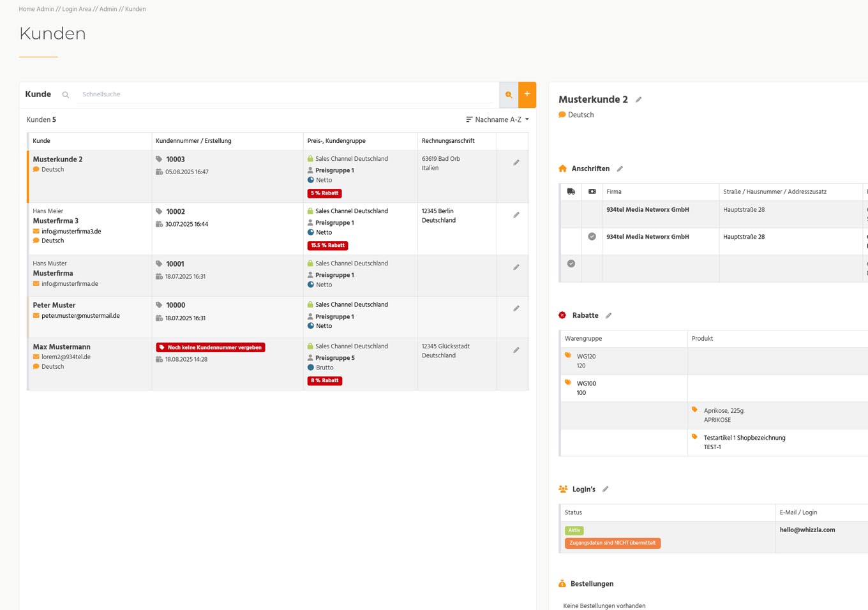
Task: Click pencil icon beside Anschriften heading
Action: pos(620,169)
